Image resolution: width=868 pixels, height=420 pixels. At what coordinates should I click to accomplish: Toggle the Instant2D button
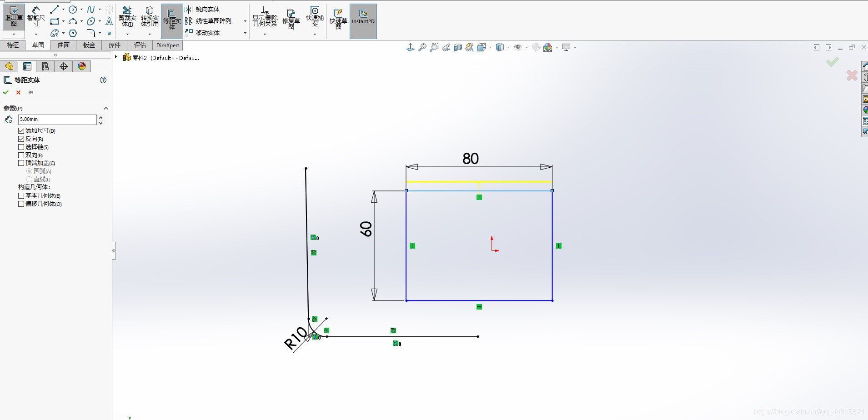click(363, 21)
